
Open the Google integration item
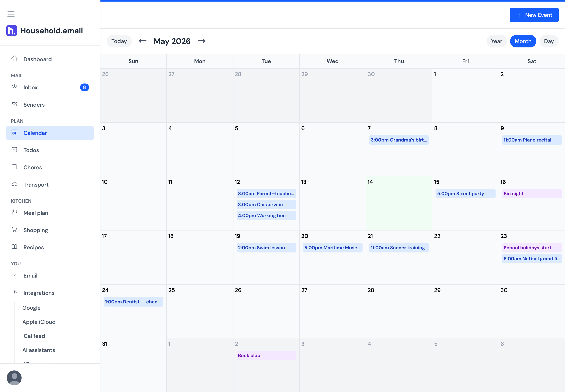(31, 308)
